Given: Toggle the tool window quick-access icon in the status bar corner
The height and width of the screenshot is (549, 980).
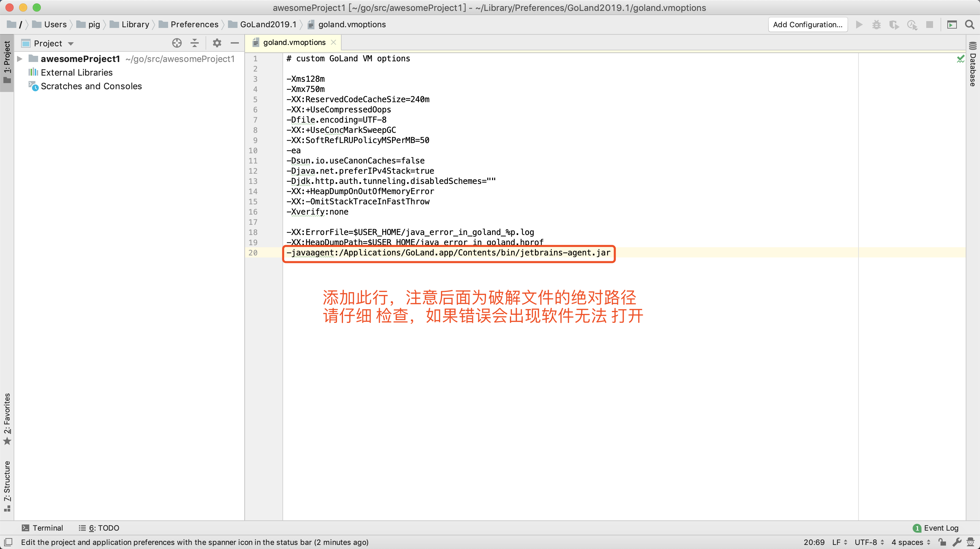Looking at the screenshot, I should pyautogui.click(x=8, y=542).
